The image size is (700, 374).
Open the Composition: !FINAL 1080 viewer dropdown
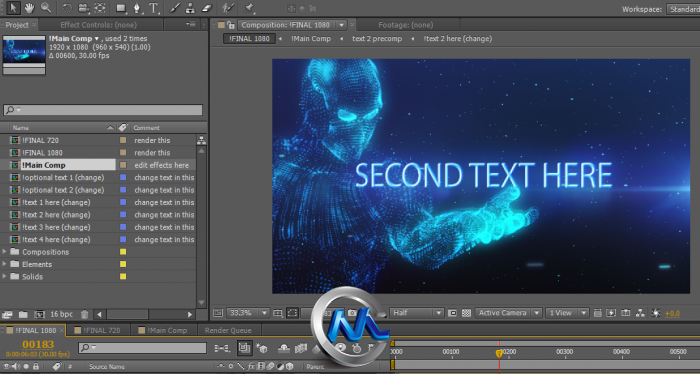[x=342, y=25]
